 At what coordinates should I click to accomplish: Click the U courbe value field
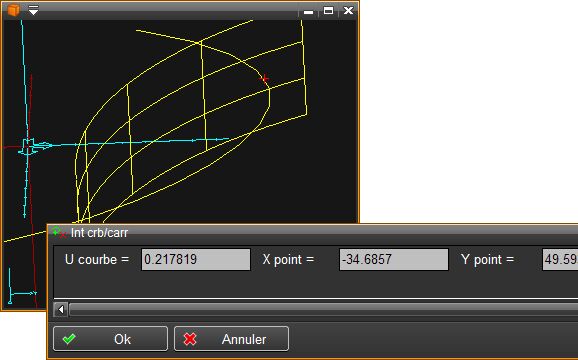click(196, 259)
